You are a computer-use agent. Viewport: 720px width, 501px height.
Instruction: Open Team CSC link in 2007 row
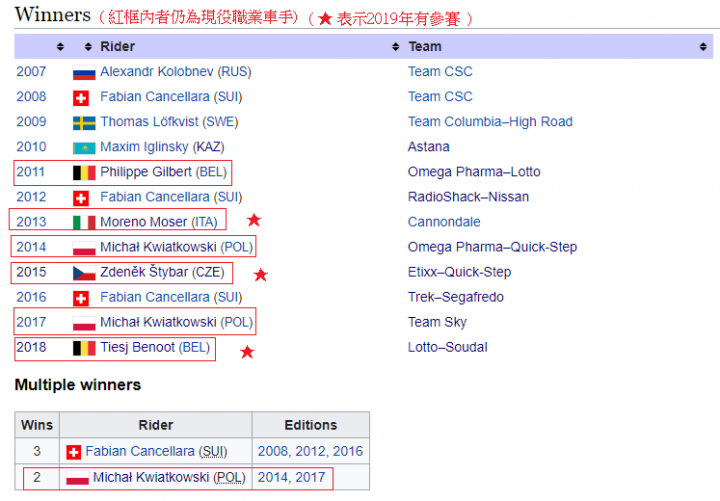pos(440,72)
